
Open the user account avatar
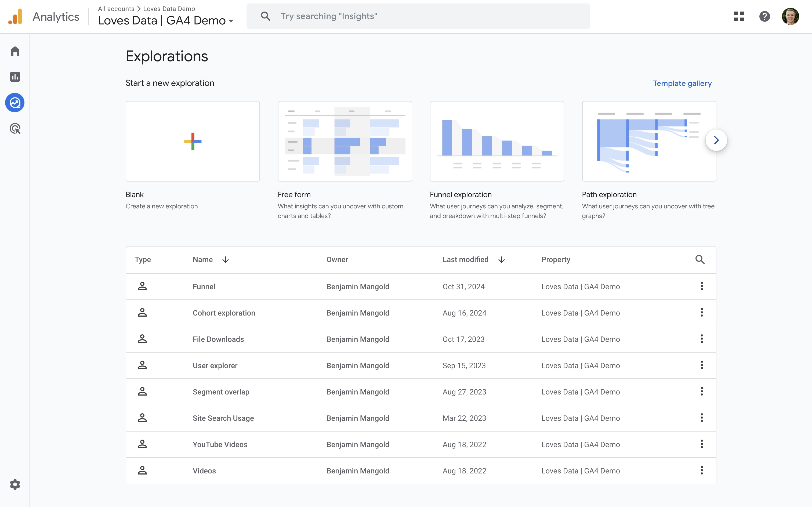pyautogui.click(x=790, y=16)
